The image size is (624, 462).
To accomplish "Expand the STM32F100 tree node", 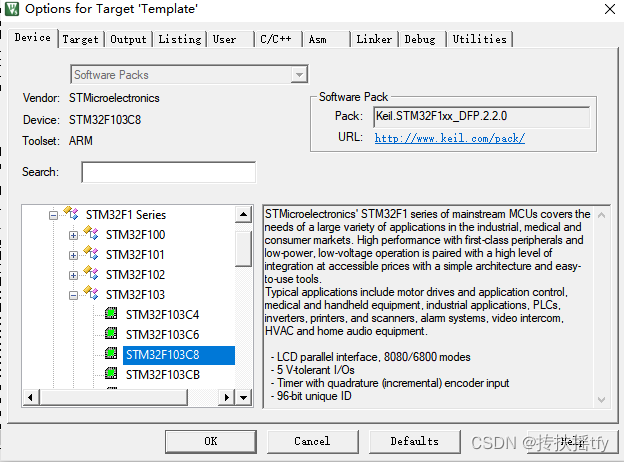I will 73,235.
